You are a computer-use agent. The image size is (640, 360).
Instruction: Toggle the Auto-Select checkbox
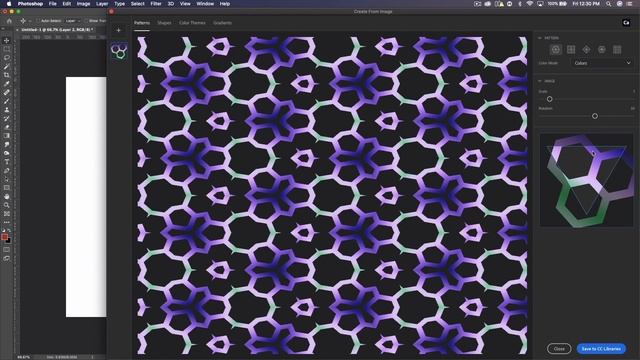pos(38,20)
